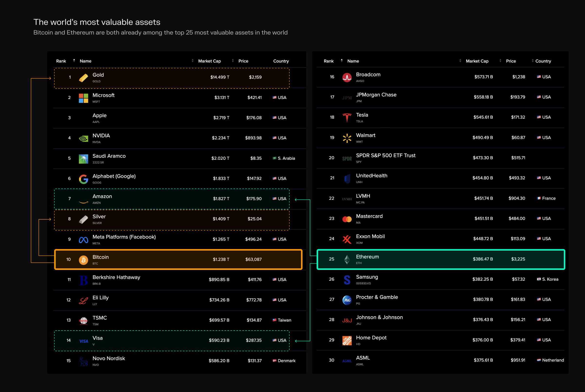Click the NVIDIA logo icon
This screenshot has height=392, width=585.
[83, 138]
